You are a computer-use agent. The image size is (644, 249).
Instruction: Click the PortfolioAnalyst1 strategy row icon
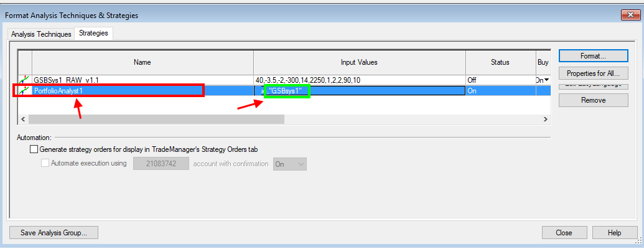coord(25,90)
